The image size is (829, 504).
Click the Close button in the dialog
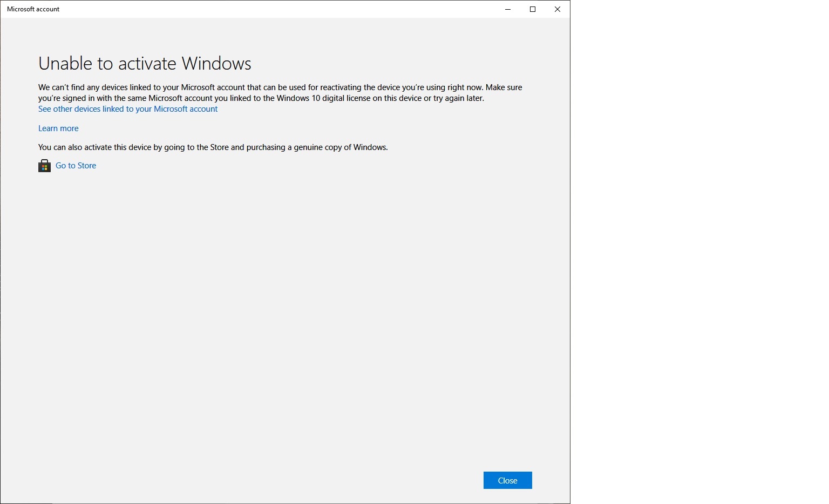507,480
